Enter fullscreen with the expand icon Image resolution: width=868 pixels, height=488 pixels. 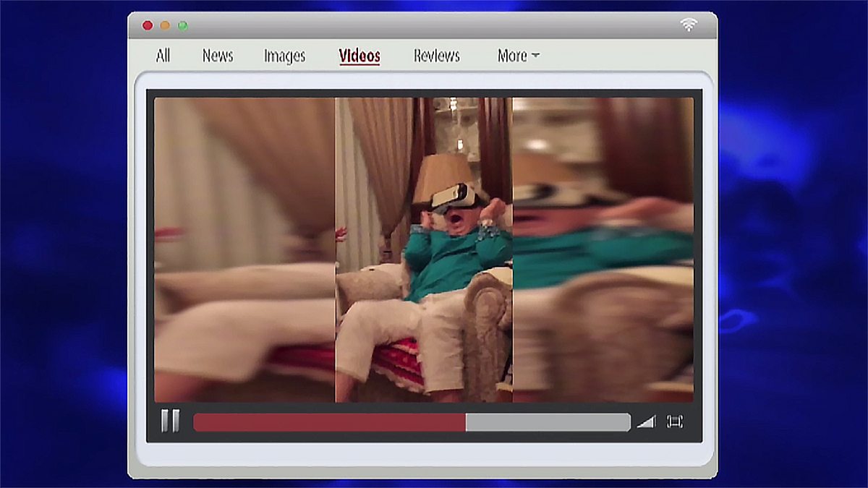tap(675, 421)
